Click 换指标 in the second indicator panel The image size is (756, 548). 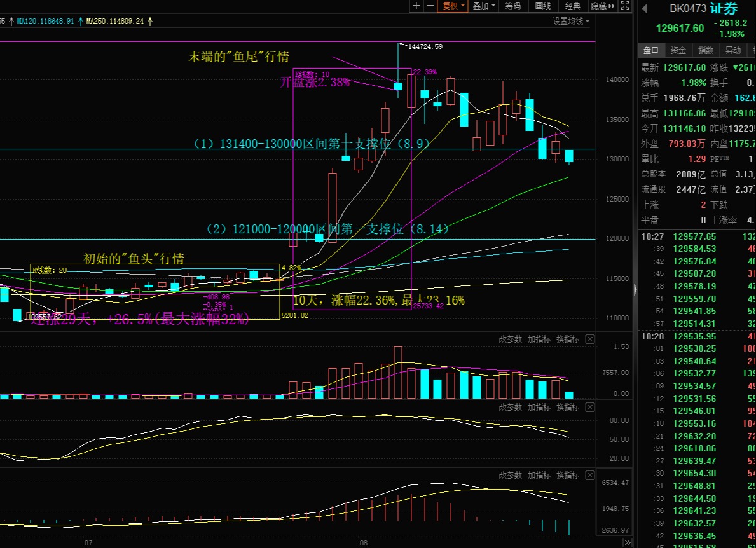568,408
